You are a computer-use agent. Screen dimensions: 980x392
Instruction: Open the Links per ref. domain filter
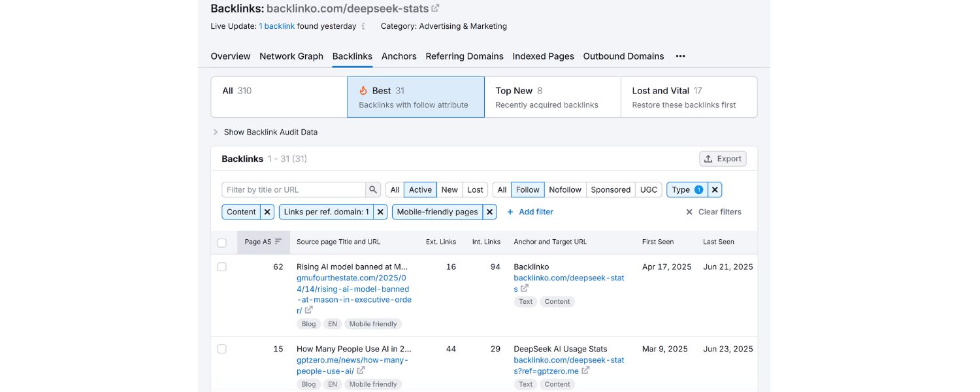pos(325,212)
